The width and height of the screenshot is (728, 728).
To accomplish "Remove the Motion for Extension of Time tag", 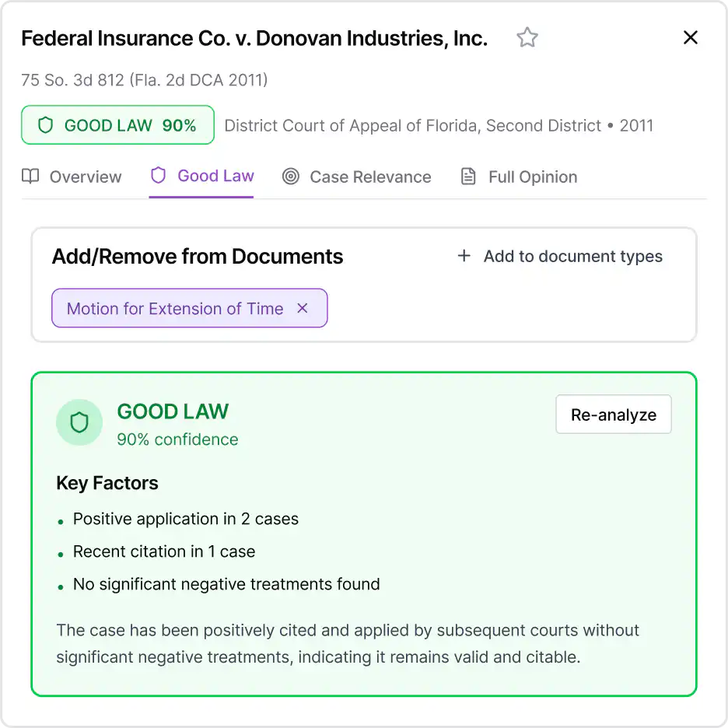I will point(303,309).
